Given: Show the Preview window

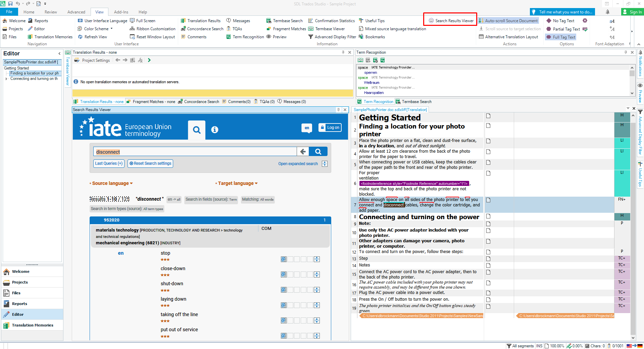Looking at the screenshot, I should [x=276, y=37].
